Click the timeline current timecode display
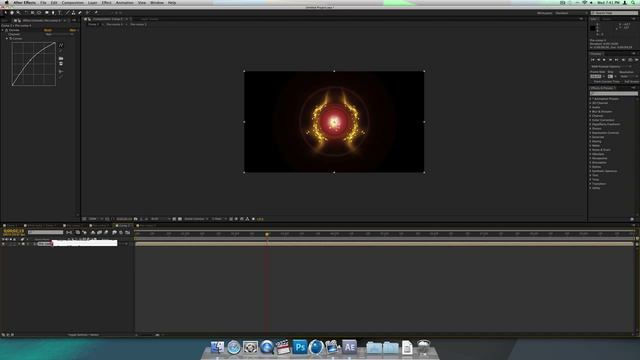 13,231
